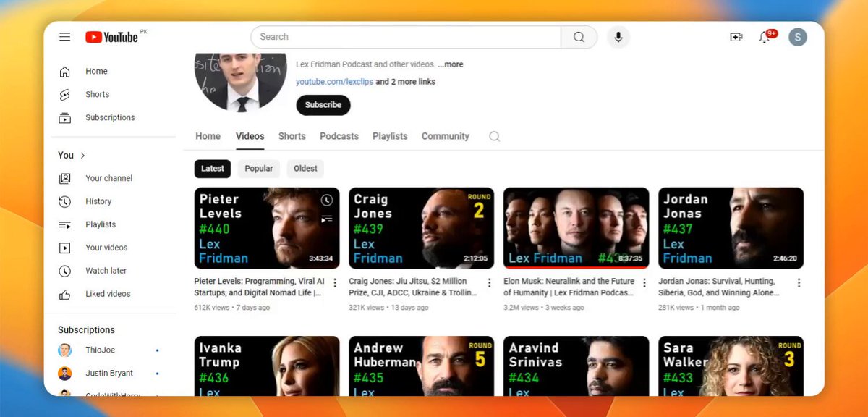
Task: Click '612K views • 7 days ago' text
Action: (232, 308)
